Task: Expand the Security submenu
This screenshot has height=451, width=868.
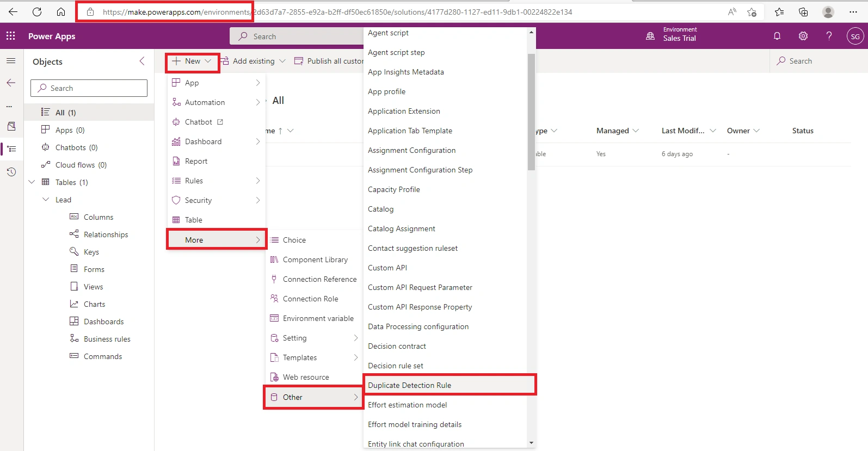Action: [x=217, y=200]
